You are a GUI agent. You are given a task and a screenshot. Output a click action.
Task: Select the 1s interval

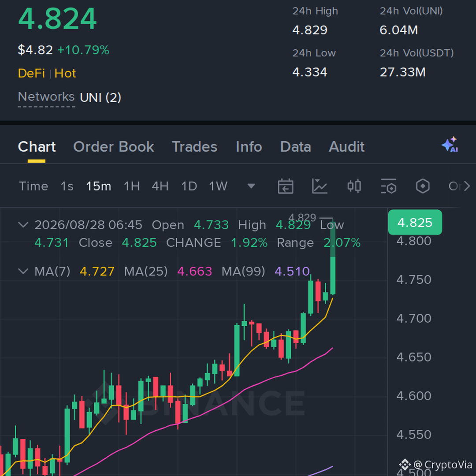[x=67, y=186]
